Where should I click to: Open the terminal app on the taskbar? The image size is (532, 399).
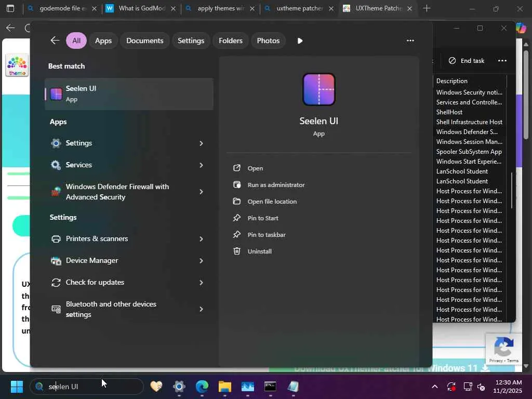[270, 387]
